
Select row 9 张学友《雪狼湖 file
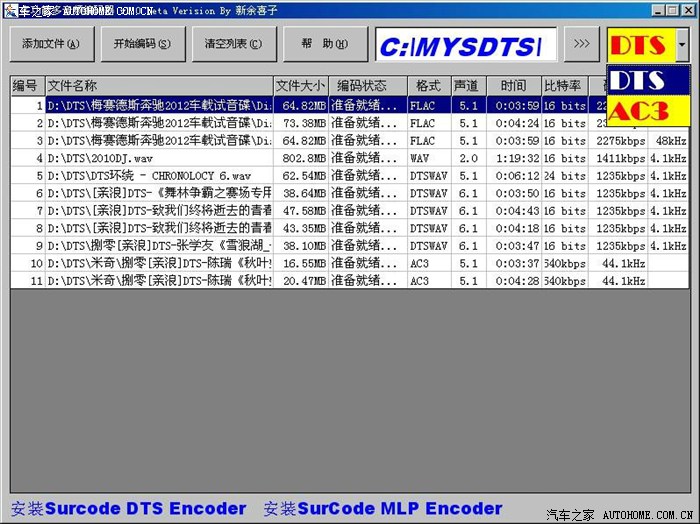click(159, 245)
